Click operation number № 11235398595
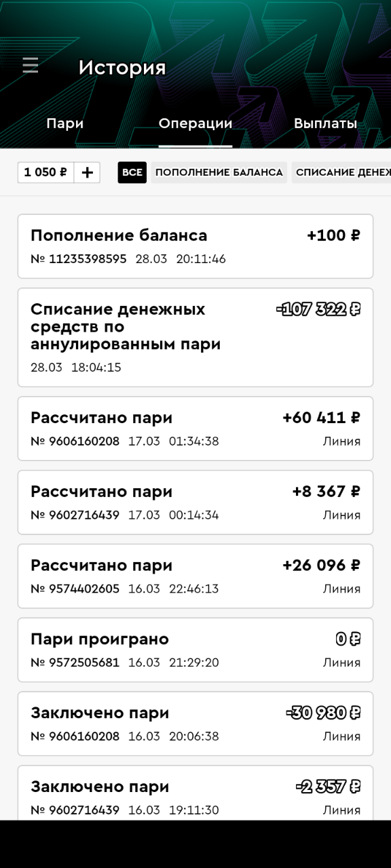The width and height of the screenshot is (391, 868). point(79,259)
